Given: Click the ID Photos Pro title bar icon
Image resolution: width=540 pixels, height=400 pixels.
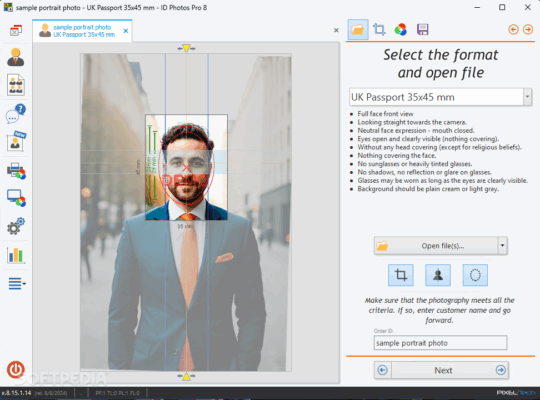Looking at the screenshot, I should click(8, 7).
